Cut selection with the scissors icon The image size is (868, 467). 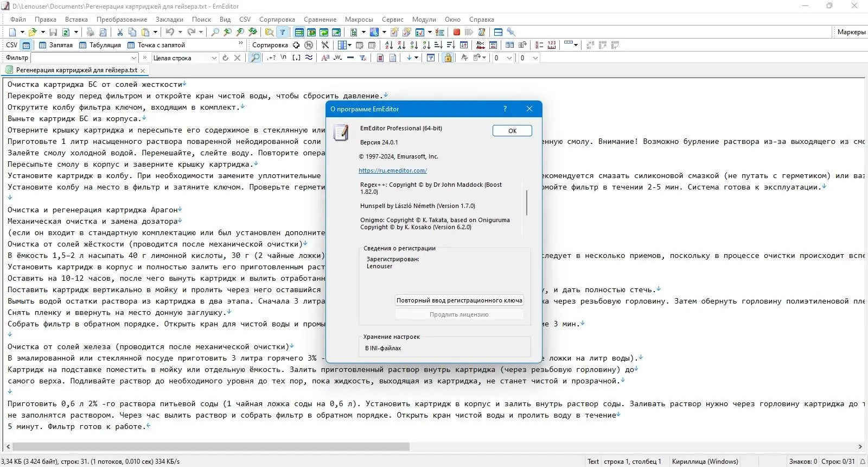point(120,32)
